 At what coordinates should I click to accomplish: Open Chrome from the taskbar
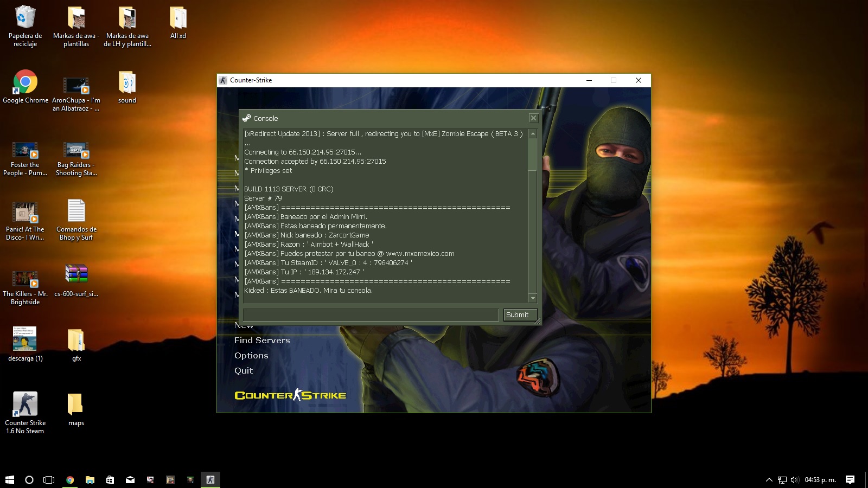[70, 479]
